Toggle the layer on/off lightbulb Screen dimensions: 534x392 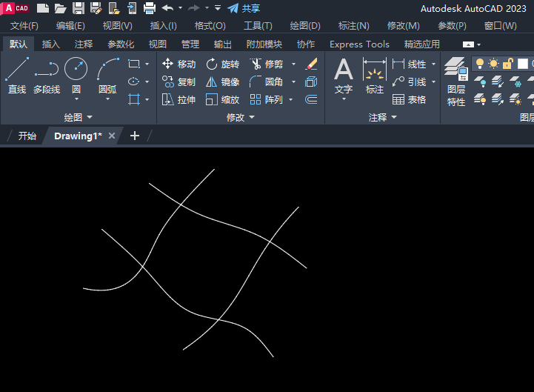point(480,64)
